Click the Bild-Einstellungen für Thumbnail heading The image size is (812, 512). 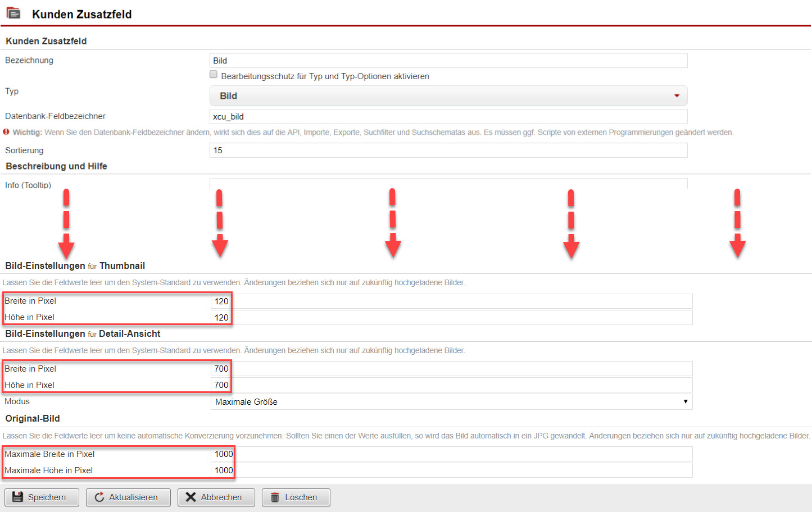tap(75, 266)
